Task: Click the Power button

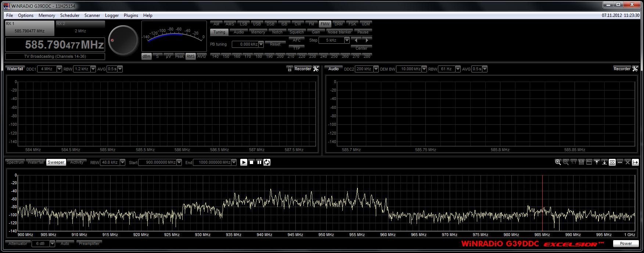Action: pyautogui.click(x=626, y=243)
